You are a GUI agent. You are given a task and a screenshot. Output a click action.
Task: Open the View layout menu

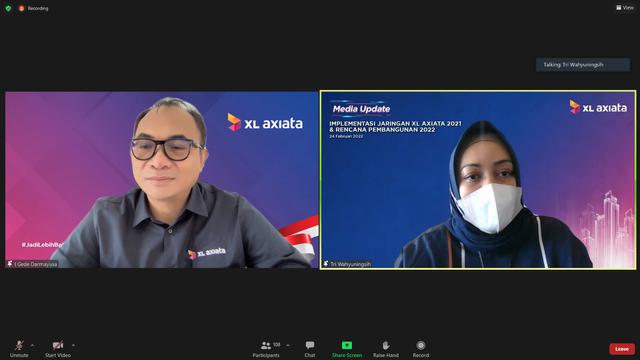click(x=625, y=8)
